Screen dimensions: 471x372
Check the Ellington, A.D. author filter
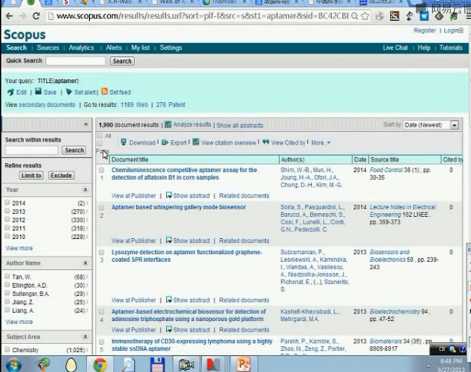point(7,285)
